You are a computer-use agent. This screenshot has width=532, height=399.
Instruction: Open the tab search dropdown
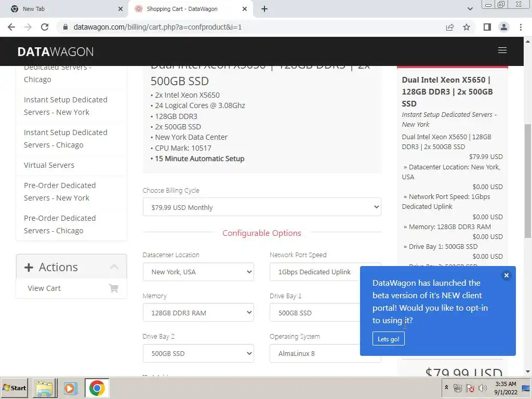(x=470, y=9)
